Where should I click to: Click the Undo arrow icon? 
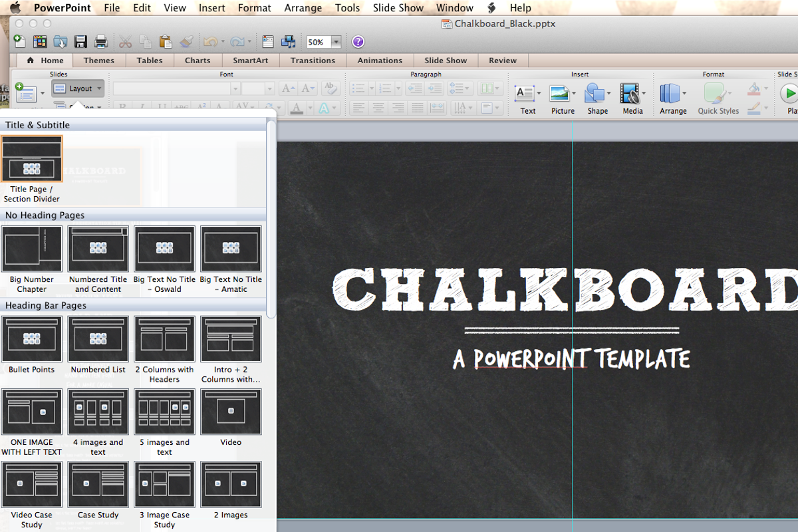[x=210, y=42]
